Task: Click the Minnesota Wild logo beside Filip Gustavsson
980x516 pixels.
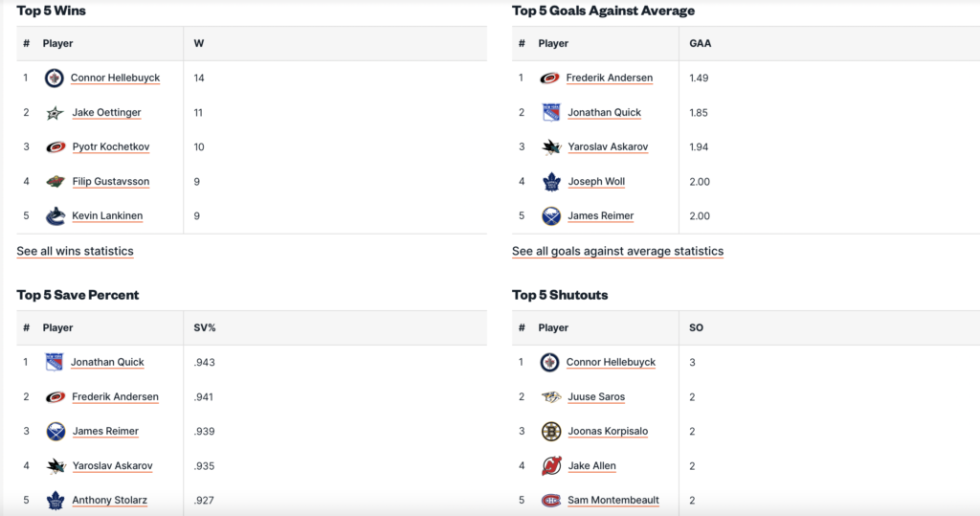Action: [x=56, y=182]
